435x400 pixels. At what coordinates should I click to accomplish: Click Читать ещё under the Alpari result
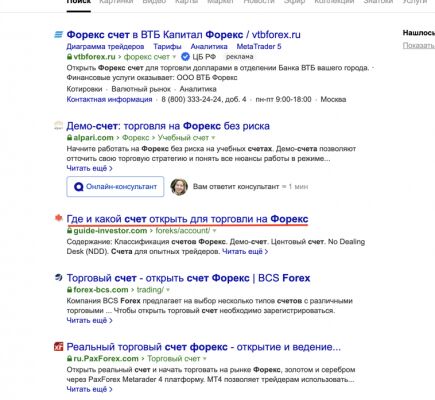(x=89, y=168)
